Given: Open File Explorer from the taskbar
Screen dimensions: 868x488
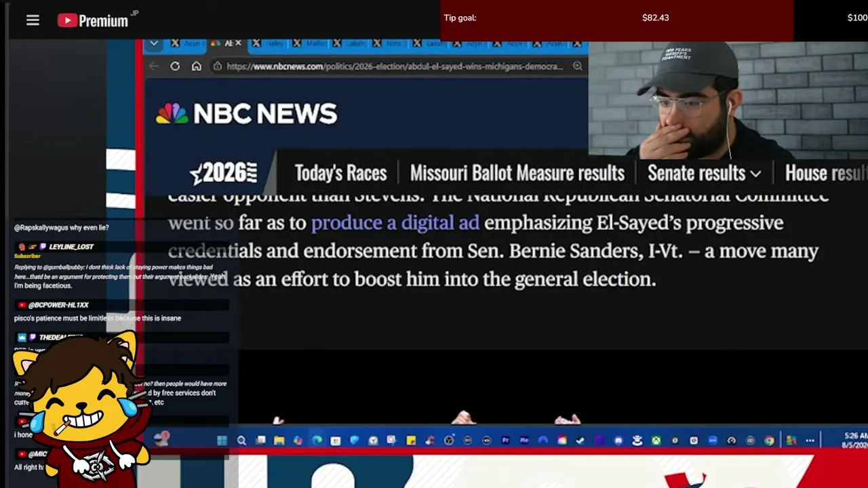Looking at the screenshot, I should tap(279, 441).
